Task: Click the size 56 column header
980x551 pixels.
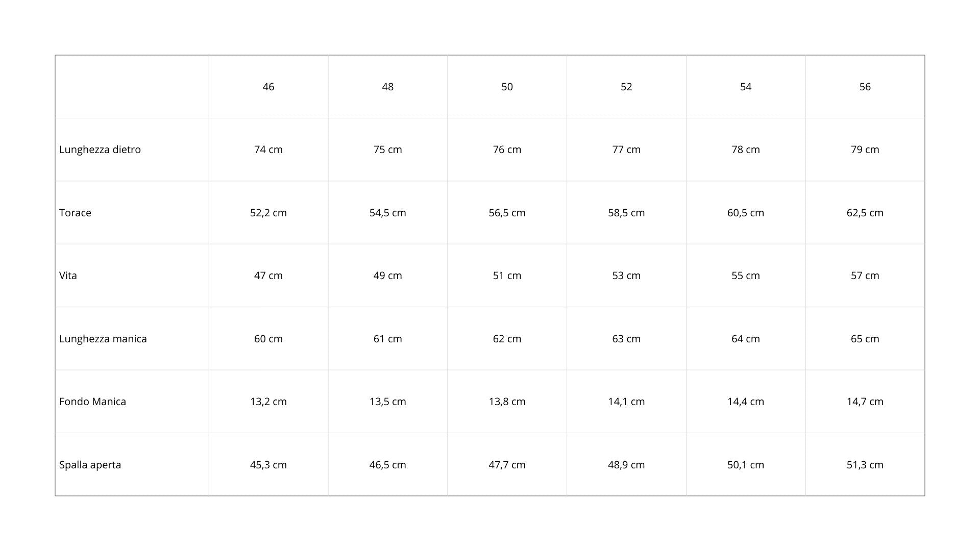Action: [865, 87]
